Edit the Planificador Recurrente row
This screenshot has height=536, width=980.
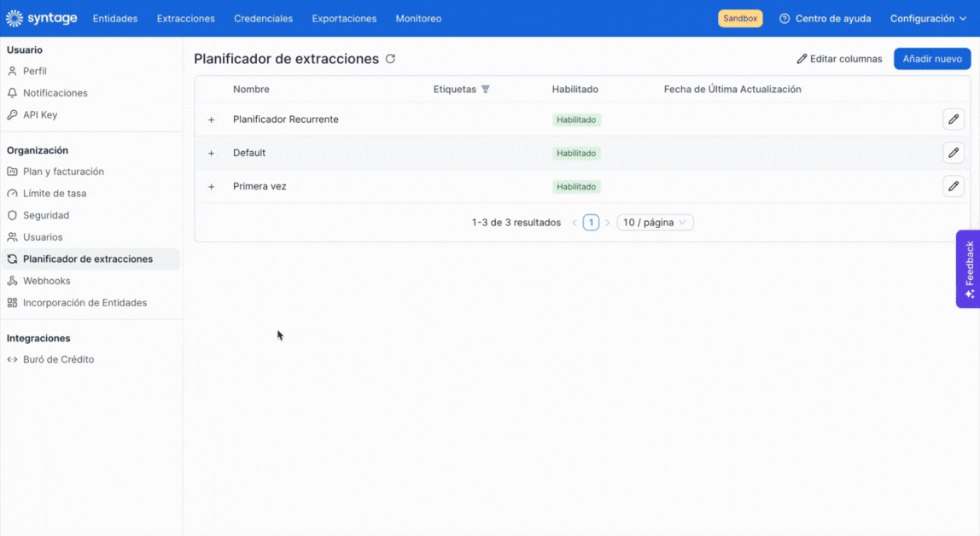pos(954,119)
